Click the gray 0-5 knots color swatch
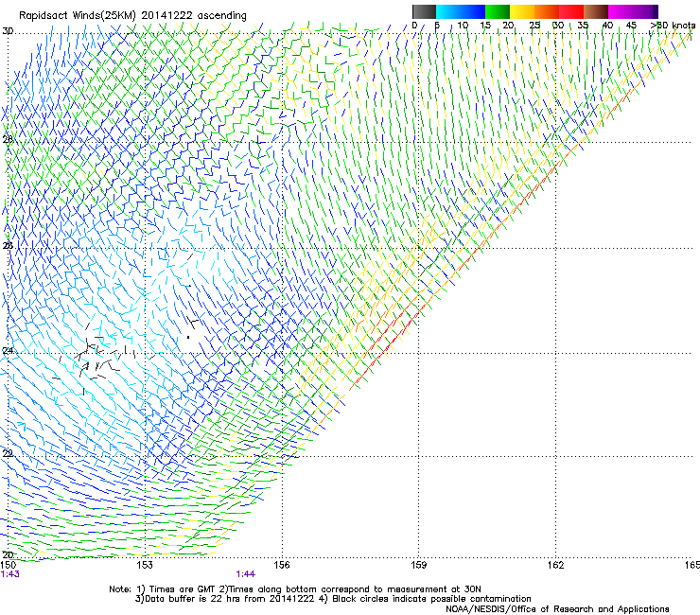 coord(424,11)
